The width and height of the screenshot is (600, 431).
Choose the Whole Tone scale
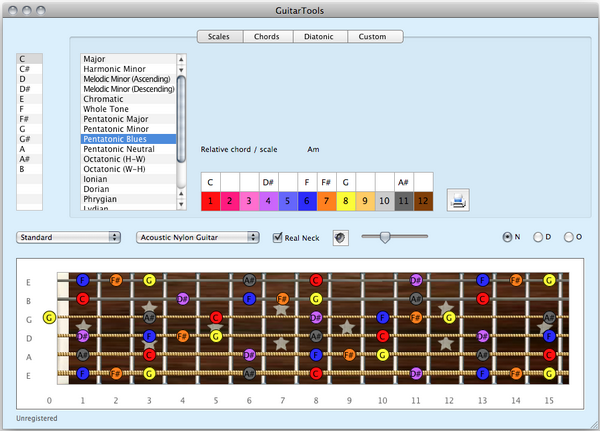[129, 109]
